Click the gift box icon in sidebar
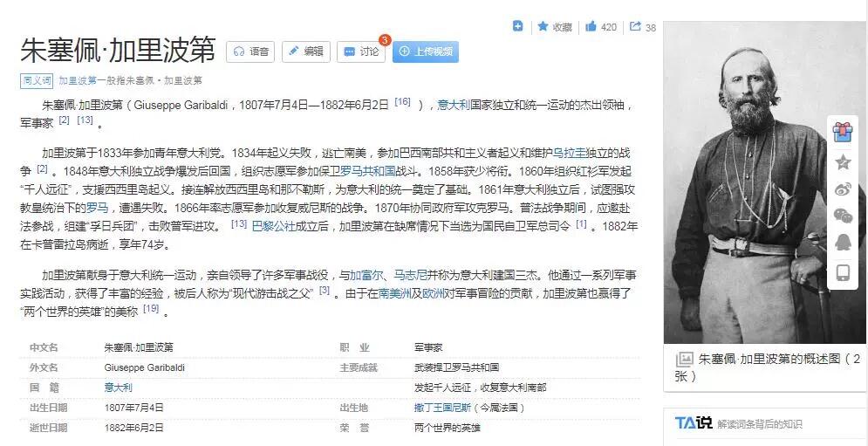Image resolution: width=868 pixels, height=446 pixels. (x=842, y=132)
